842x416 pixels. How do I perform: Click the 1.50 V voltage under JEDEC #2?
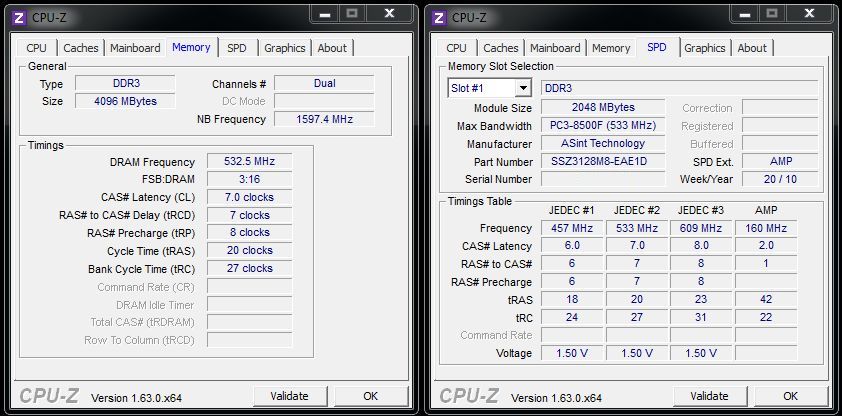[637, 353]
